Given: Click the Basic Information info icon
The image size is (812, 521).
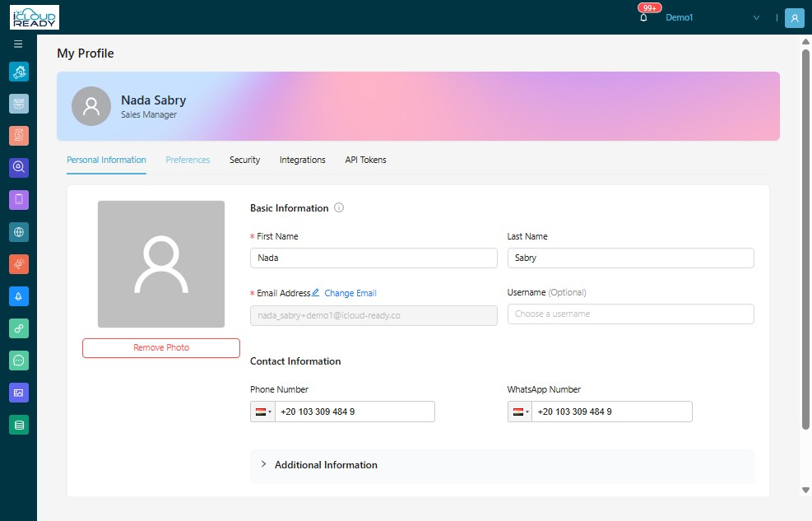Looking at the screenshot, I should (x=339, y=207).
